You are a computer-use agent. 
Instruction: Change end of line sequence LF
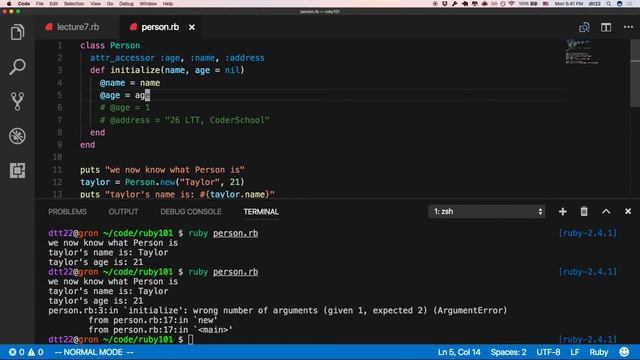click(575, 352)
